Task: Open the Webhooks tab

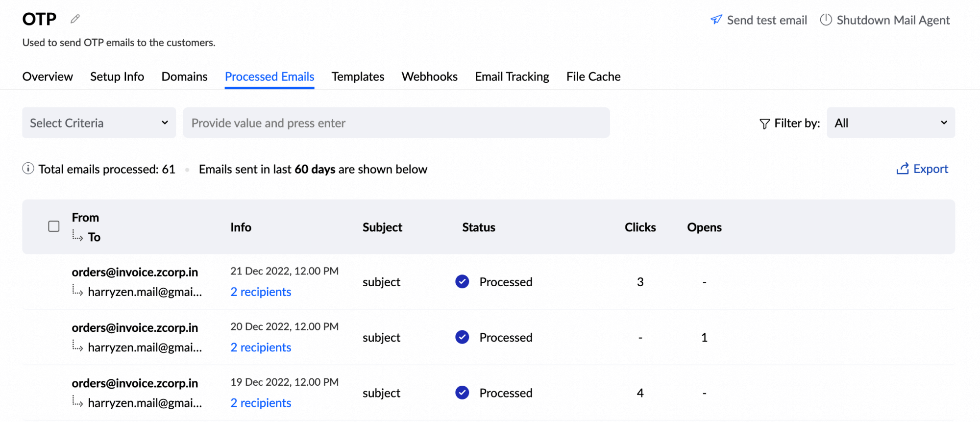Action: coord(429,76)
